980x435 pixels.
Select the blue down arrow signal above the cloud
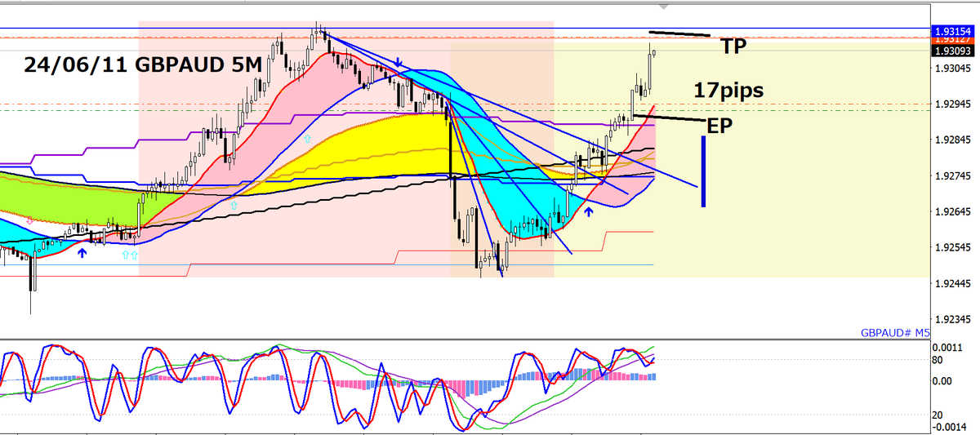click(398, 62)
